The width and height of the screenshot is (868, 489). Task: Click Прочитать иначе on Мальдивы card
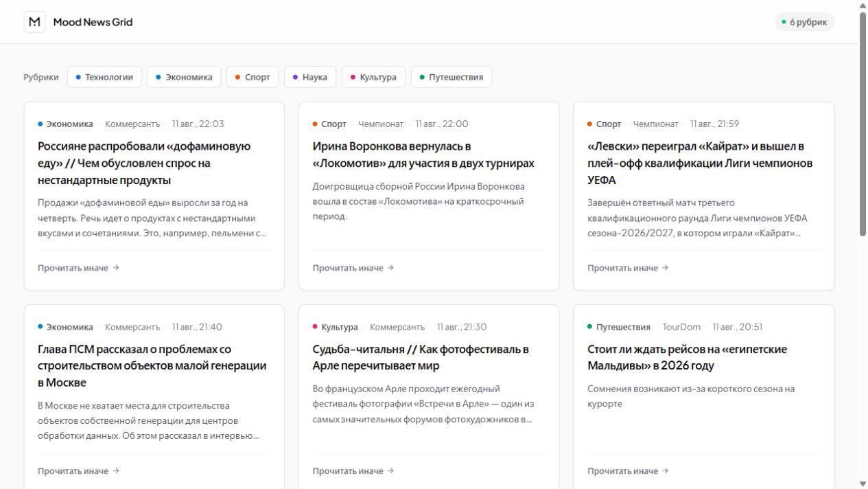pos(628,471)
